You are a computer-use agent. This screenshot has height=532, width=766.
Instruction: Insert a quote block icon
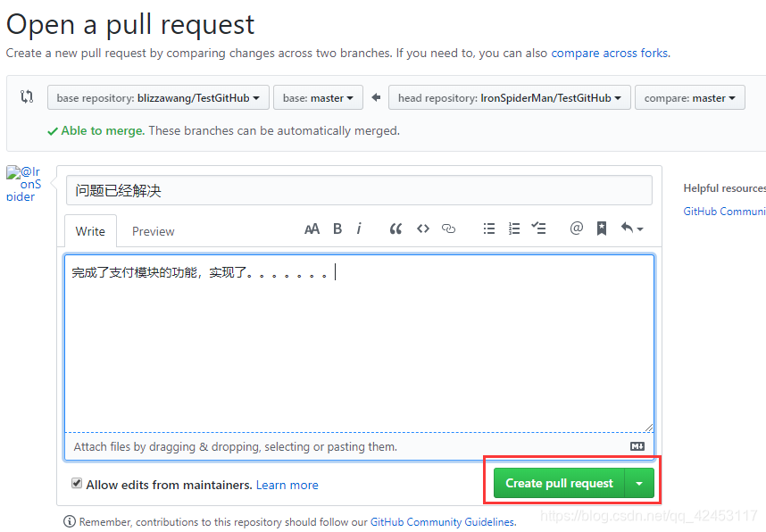pos(395,229)
